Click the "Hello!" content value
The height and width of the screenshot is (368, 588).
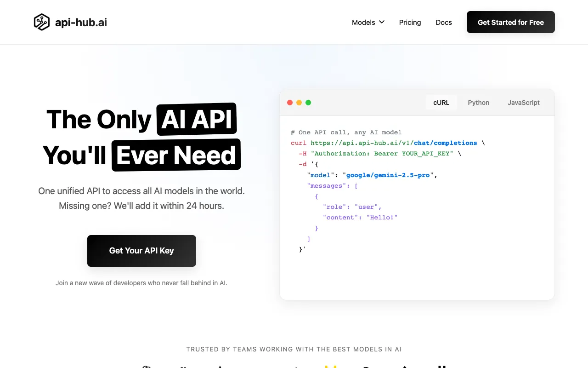click(382, 218)
